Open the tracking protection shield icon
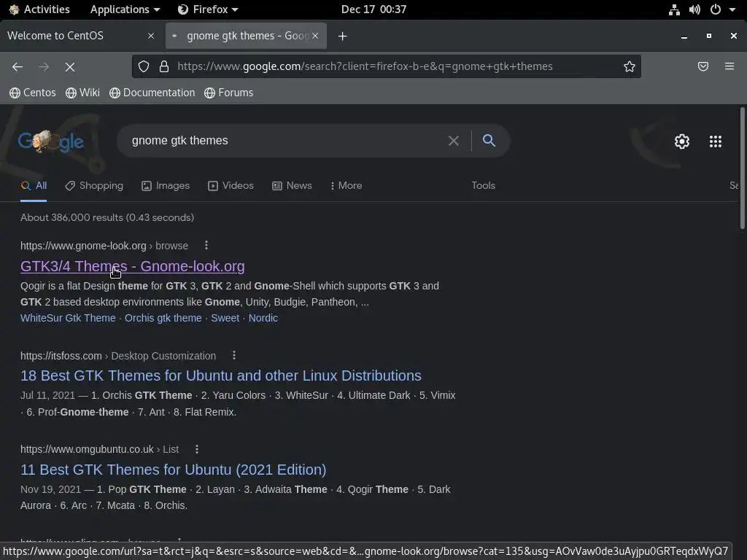Image resolution: width=747 pixels, height=560 pixels. [x=144, y=66]
